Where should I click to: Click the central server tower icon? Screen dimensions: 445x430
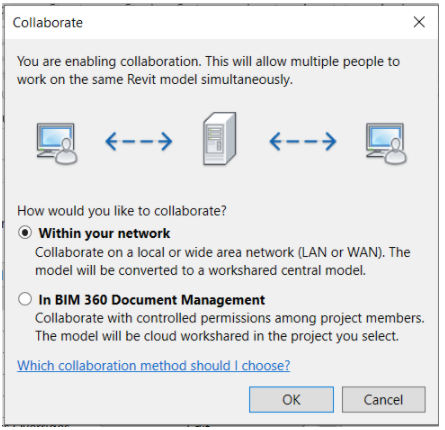(220, 139)
